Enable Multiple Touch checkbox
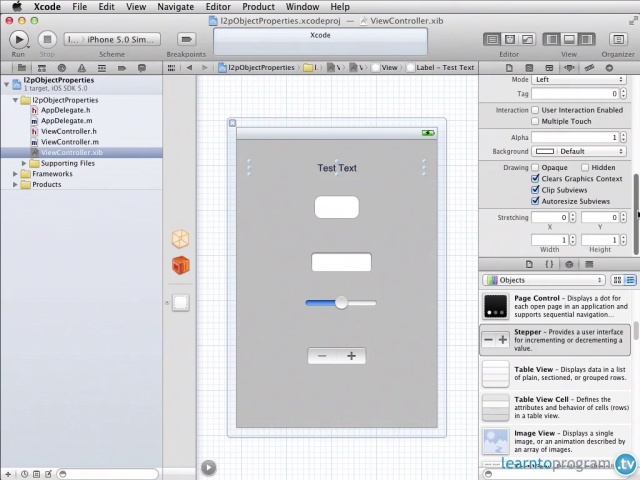Image resolution: width=640 pixels, height=480 pixels. (x=535, y=121)
